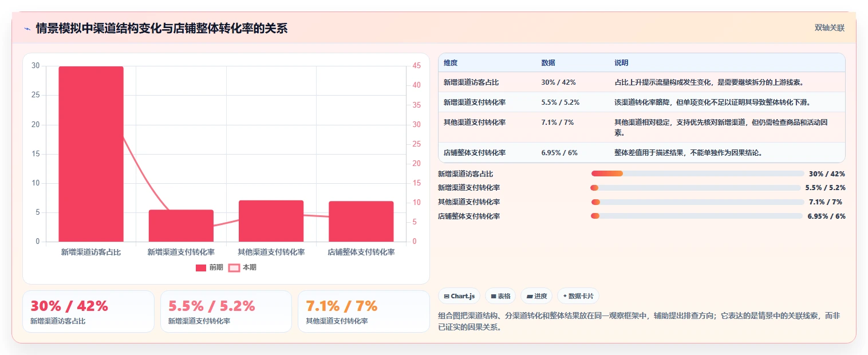Open the orange 7.1% / 7% data card
Screen dimensions: 868x355
(x=364, y=311)
